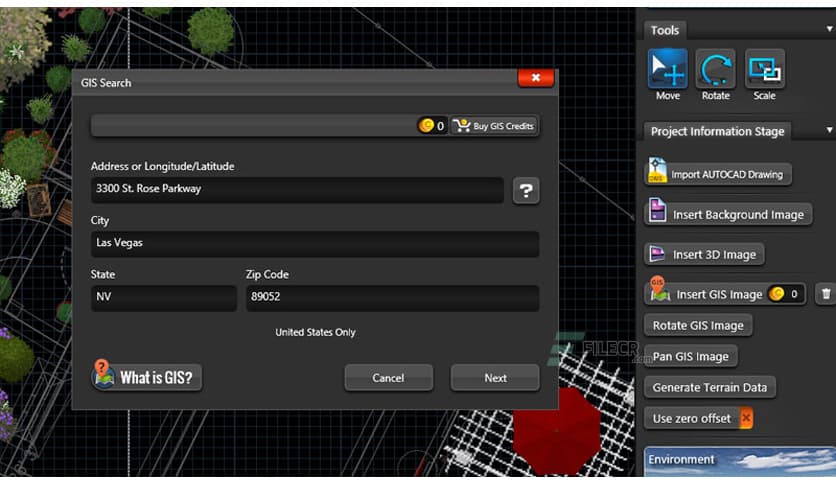This screenshot has width=836, height=484.
Task: Collapse the Project Information Stage arrow
Action: click(x=830, y=130)
